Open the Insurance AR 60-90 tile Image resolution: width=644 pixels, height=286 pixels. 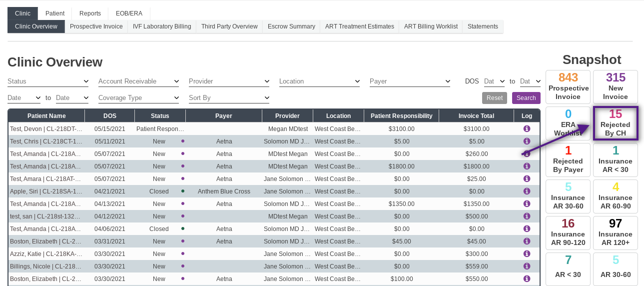[616, 196]
